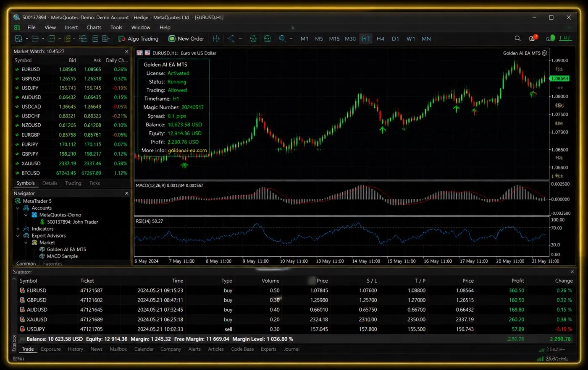The width and height of the screenshot is (588, 370).
Task: Open the Insert menu
Action: tap(71, 27)
